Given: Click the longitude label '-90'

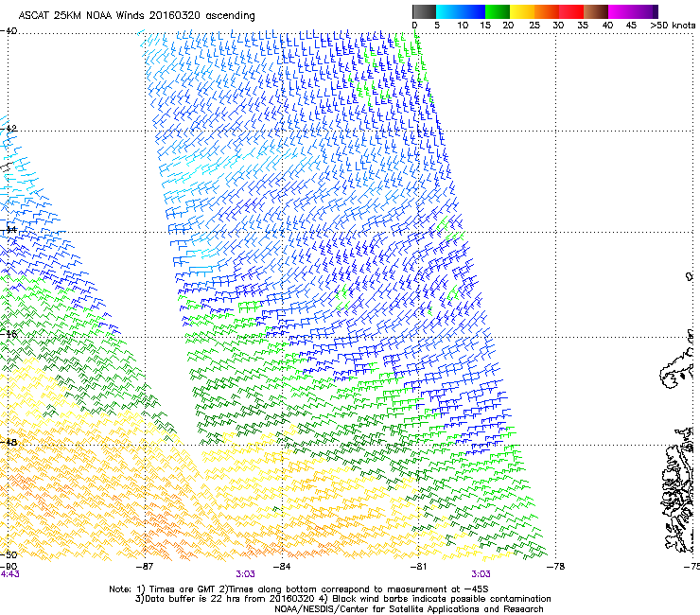Looking at the screenshot, I should pyautogui.click(x=9, y=567).
